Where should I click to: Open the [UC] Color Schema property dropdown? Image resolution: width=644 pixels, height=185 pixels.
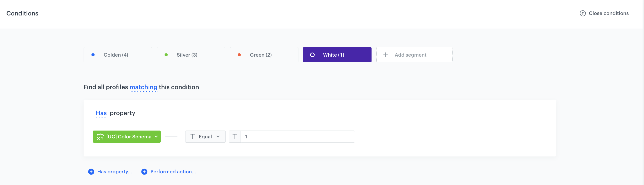[x=126, y=136]
